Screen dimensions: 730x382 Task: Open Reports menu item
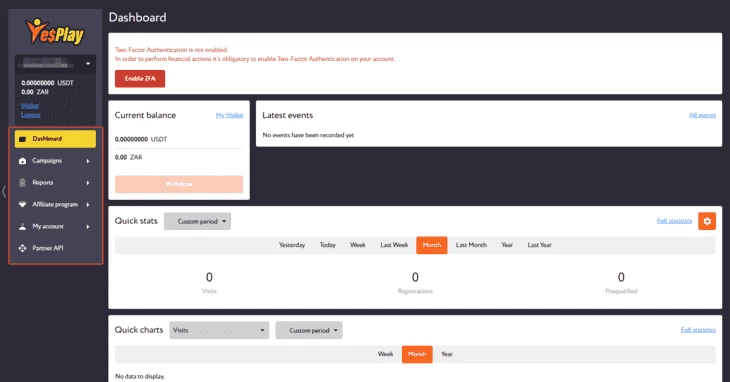click(x=55, y=183)
